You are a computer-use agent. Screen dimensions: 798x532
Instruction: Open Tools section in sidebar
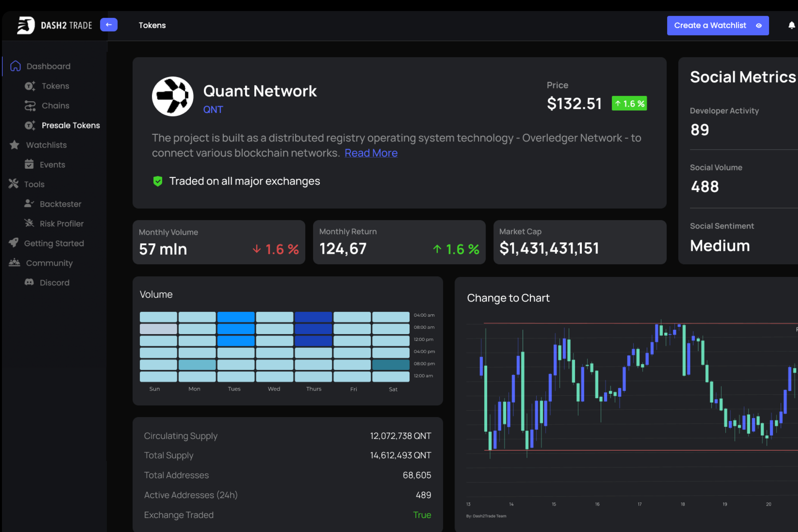pyautogui.click(x=34, y=184)
